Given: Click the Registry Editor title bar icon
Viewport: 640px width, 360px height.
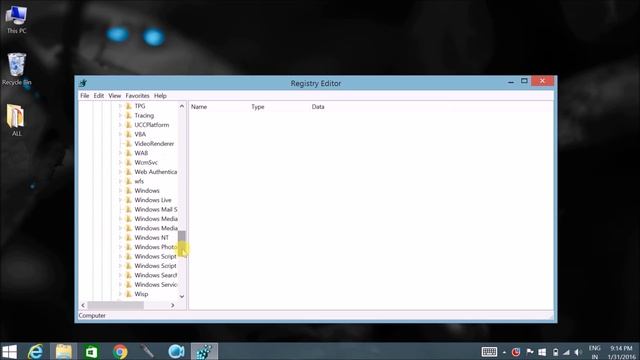Looking at the screenshot, I should [83, 83].
